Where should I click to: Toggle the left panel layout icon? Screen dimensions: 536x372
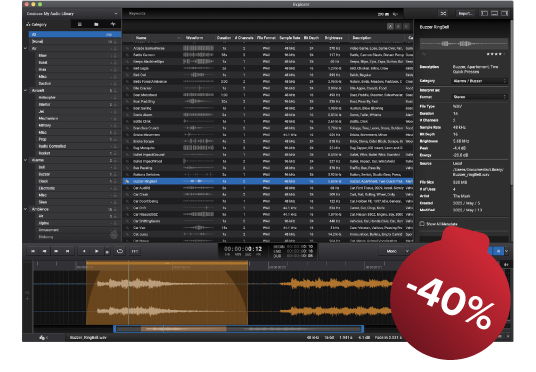click(484, 13)
